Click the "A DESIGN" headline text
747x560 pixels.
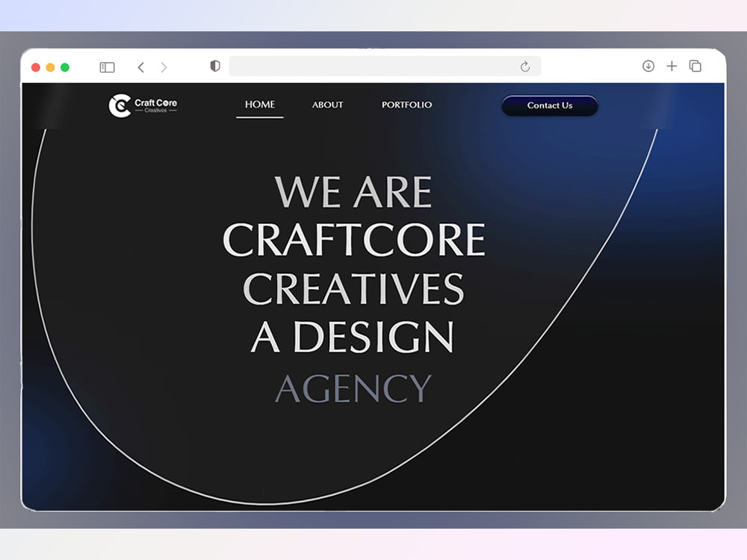(x=352, y=337)
